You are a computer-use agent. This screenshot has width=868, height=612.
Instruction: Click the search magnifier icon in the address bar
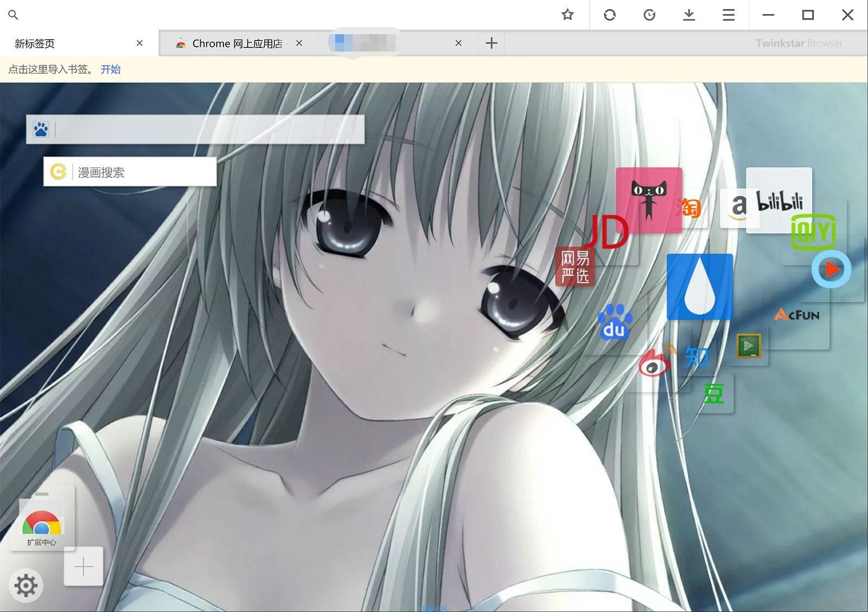point(14,15)
